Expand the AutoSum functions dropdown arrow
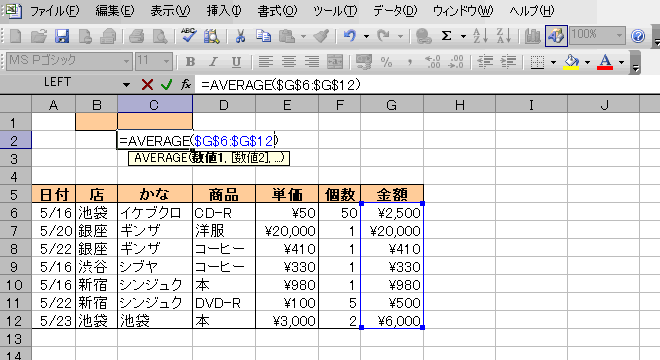Screen dimensions: 660x360 (463, 37)
